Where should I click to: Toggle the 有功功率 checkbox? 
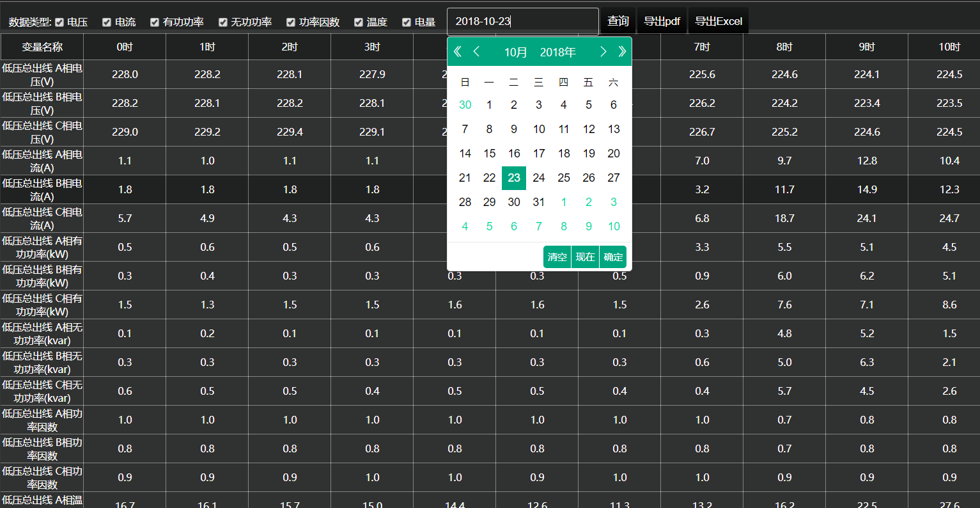(x=155, y=22)
